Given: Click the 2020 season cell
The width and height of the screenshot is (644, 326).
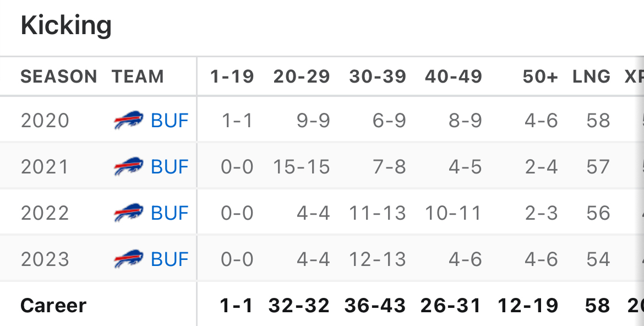Looking at the screenshot, I should coord(45,121).
